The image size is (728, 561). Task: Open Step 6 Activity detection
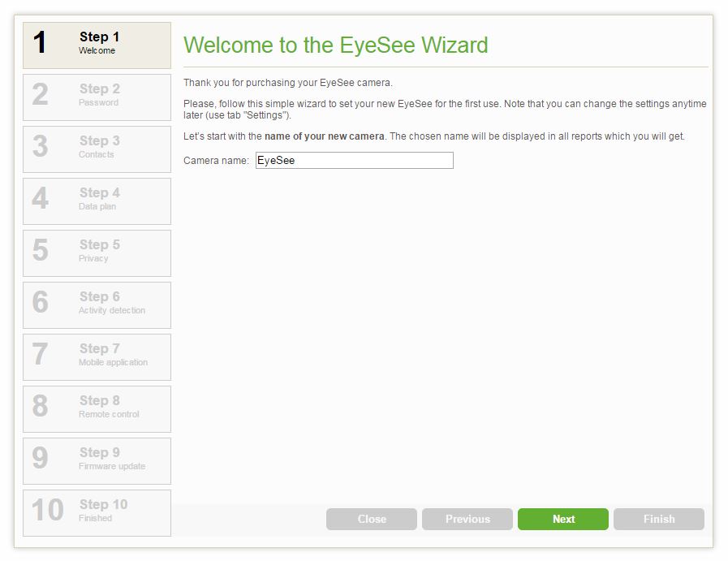click(x=97, y=305)
